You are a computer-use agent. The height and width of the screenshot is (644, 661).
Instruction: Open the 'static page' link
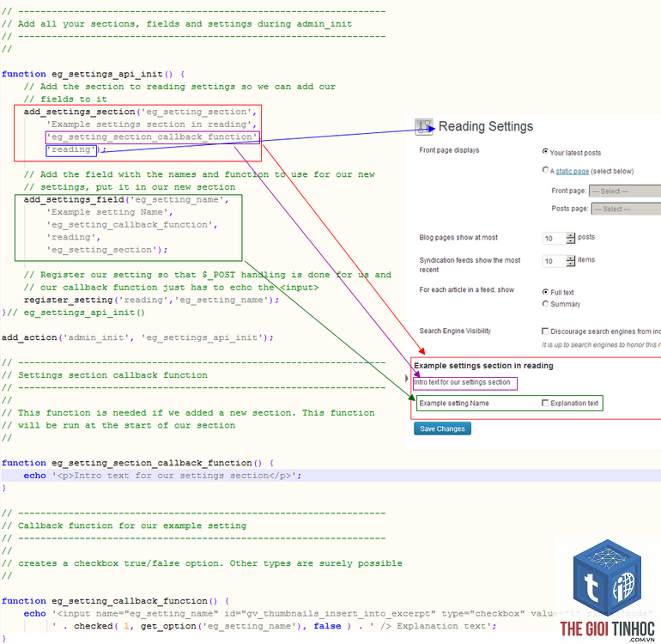coord(572,171)
